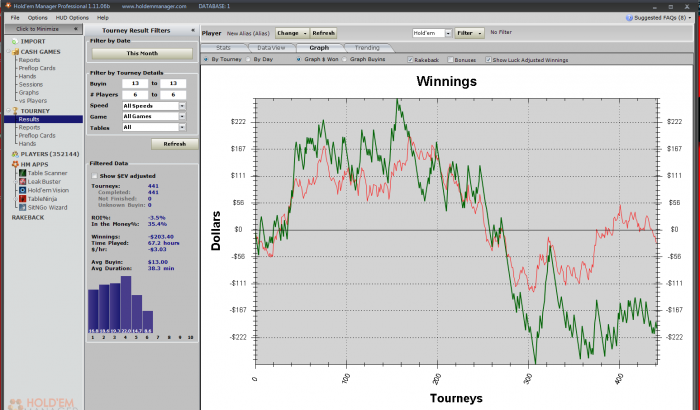This screenshot has width=700, height=410.
Task: Select the Graph $ Won option
Action: (299, 59)
